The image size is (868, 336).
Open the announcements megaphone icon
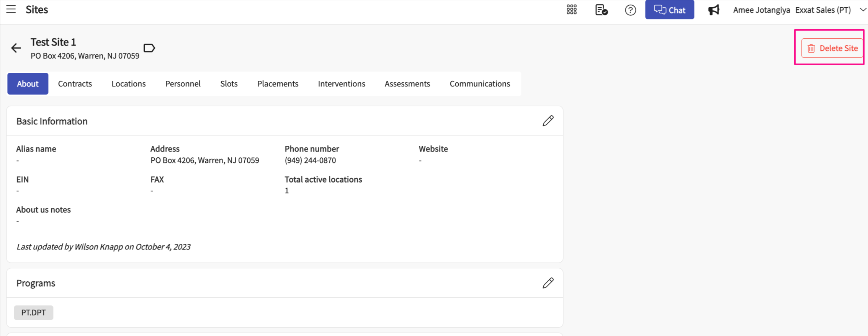click(x=714, y=10)
